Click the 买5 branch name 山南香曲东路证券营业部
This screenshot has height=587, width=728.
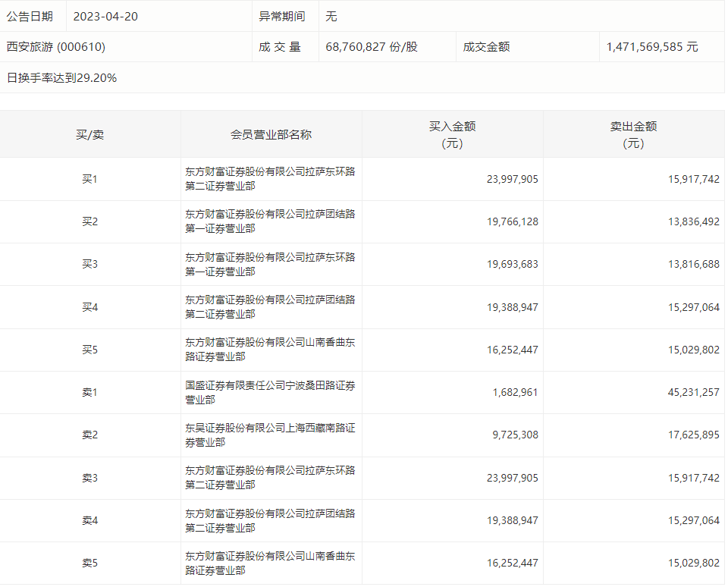(x=270, y=350)
